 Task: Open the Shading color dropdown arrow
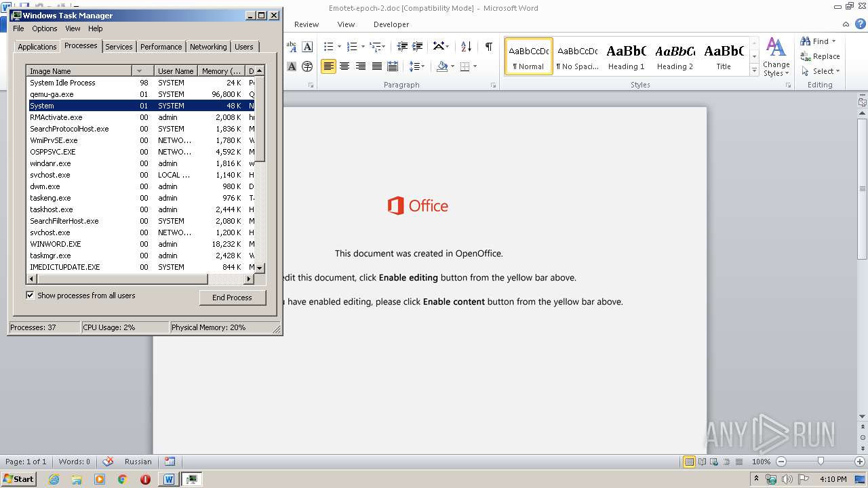pos(452,66)
